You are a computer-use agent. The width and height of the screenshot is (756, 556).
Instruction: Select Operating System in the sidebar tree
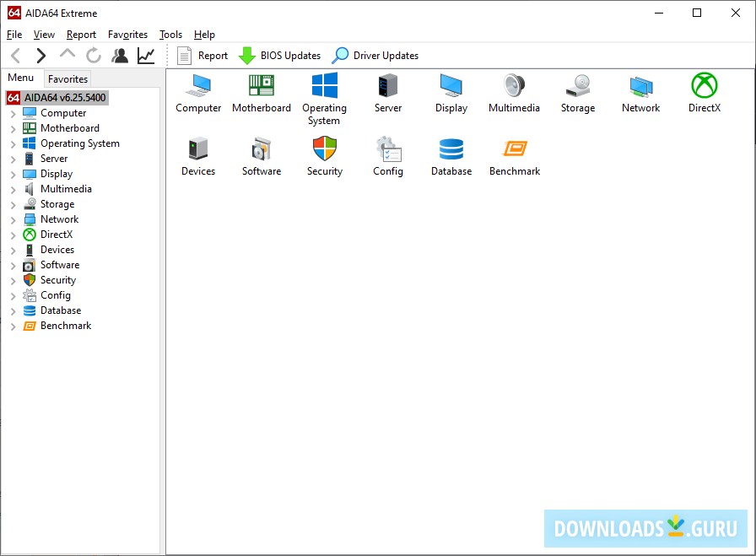(x=80, y=143)
